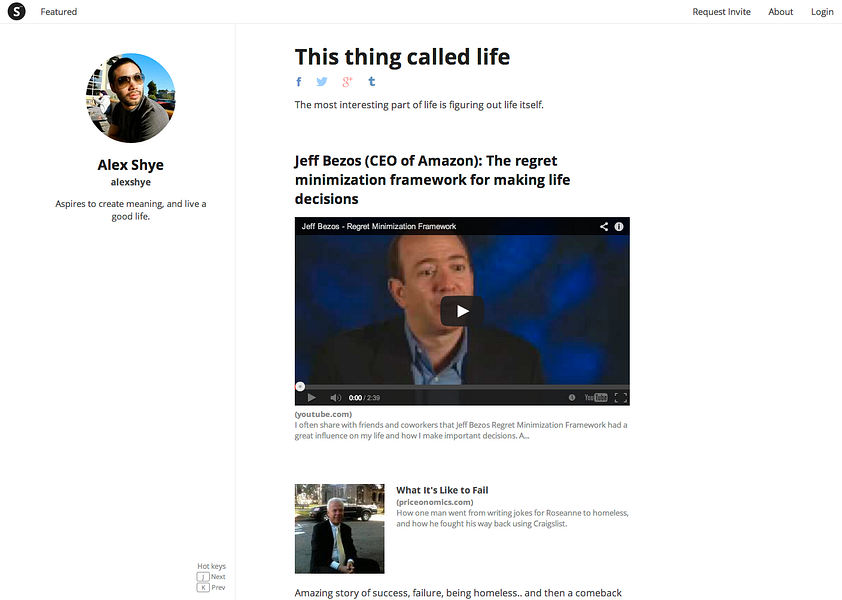The height and width of the screenshot is (600, 842).
Task: Click the Roseanne jokes article summary text
Action: click(512, 518)
